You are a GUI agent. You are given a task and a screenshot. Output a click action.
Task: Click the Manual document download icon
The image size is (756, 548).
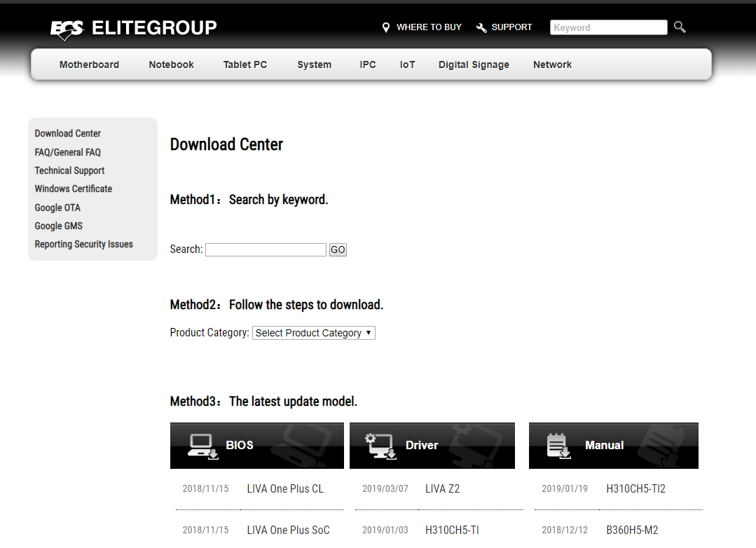point(558,446)
